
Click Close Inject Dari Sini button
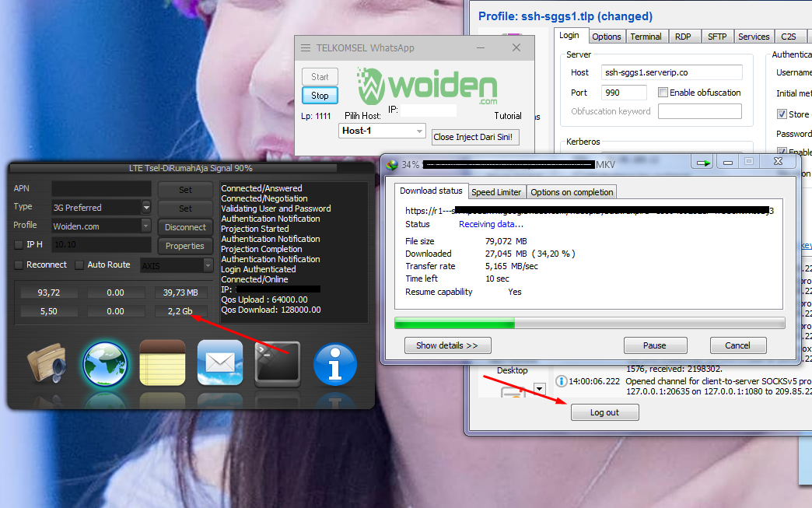point(475,137)
